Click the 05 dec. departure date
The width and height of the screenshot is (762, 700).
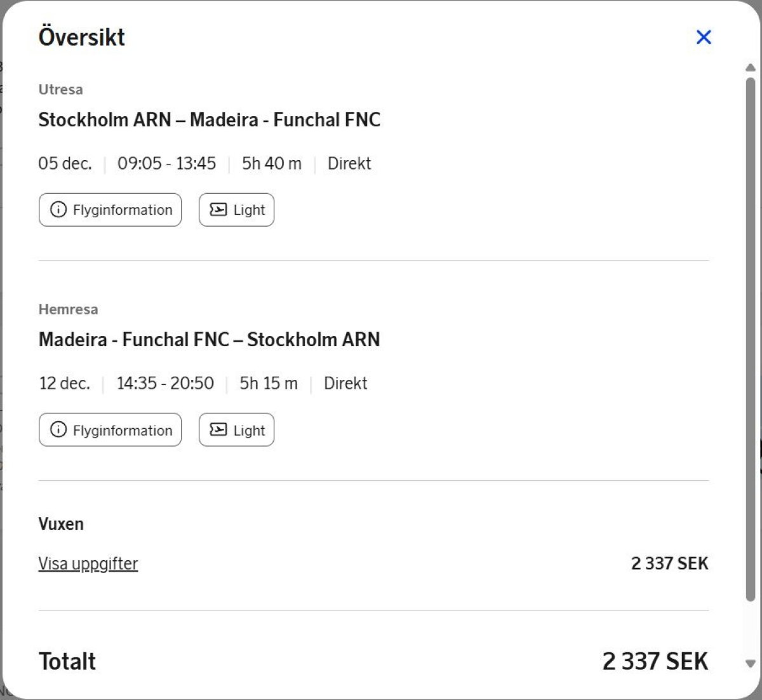click(65, 163)
